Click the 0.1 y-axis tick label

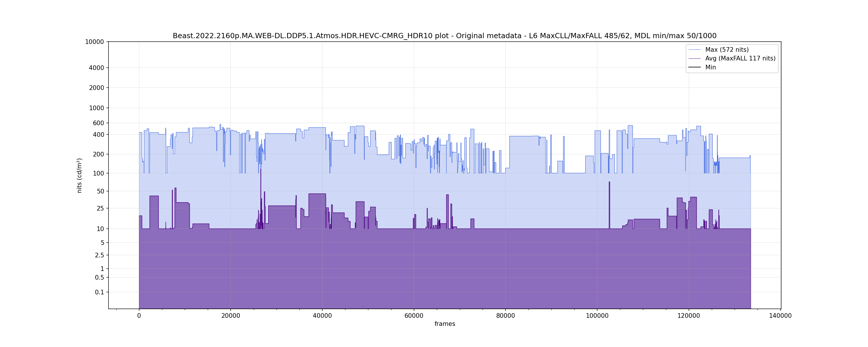tap(100, 292)
